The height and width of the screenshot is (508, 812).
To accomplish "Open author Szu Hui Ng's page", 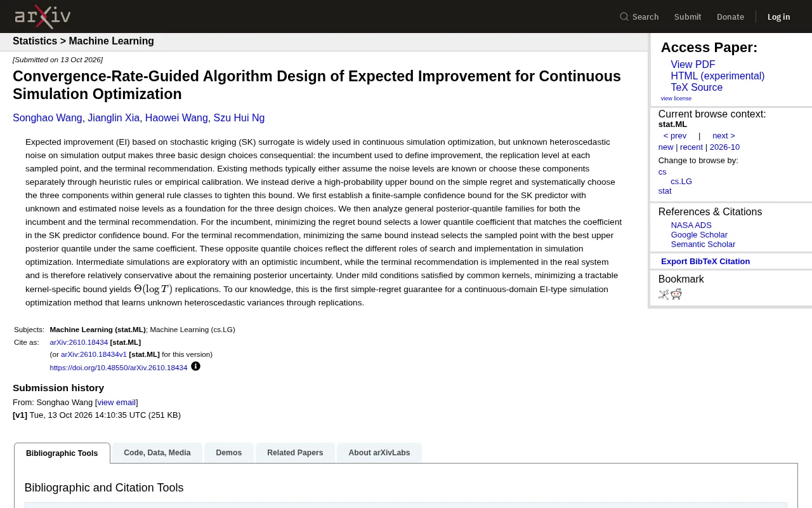I will (239, 118).
